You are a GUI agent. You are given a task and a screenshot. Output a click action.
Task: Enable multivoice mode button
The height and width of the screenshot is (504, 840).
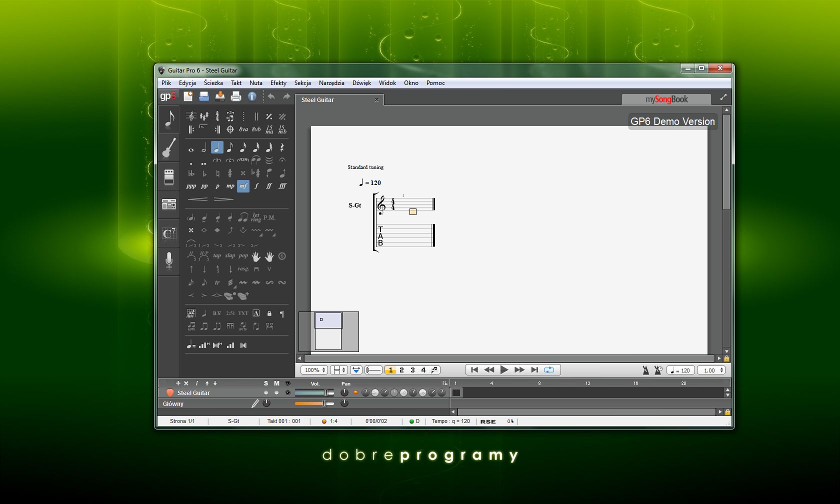coord(434,370)
